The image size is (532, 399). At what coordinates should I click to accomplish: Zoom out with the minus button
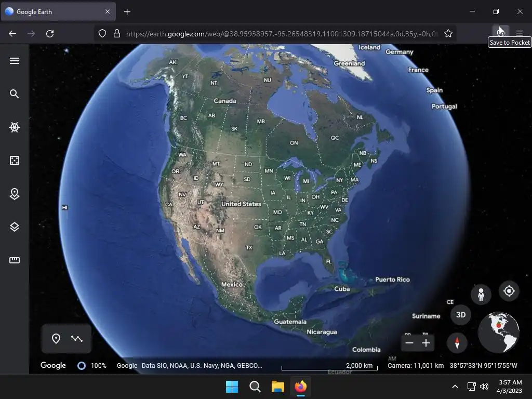click(409, 343)
